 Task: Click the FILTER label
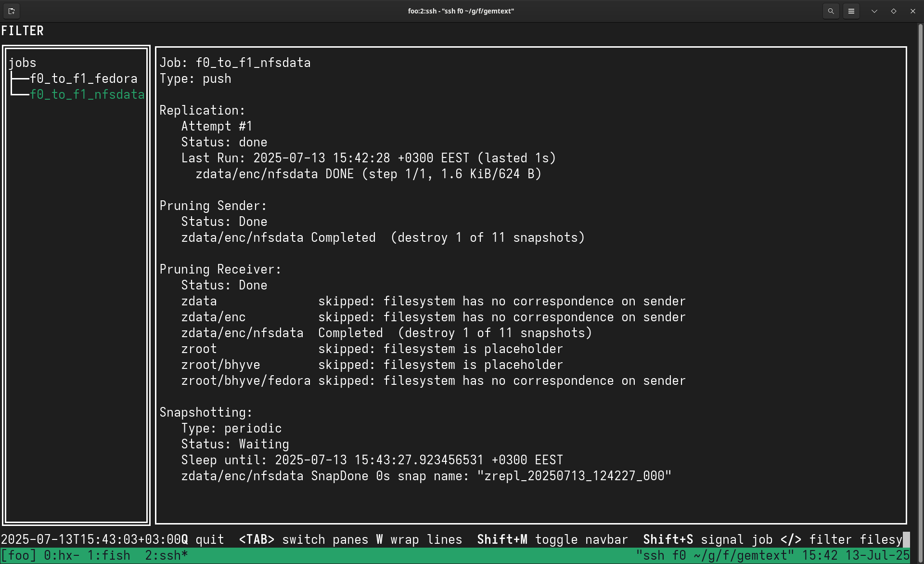click(x=22, y=31)
